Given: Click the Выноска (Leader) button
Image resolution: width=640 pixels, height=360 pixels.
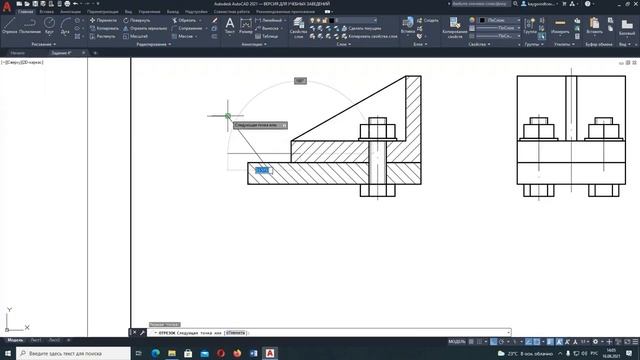Looking at the screenshot, I should [267, 28].
